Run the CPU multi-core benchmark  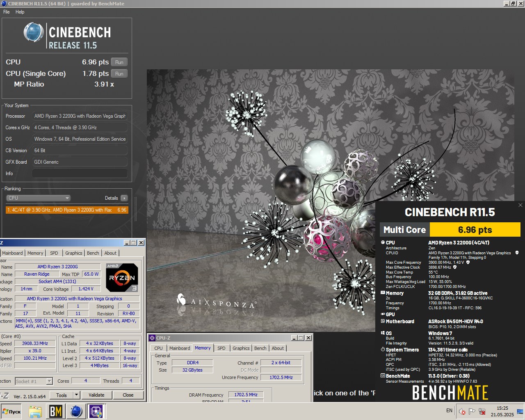[119, 62]
